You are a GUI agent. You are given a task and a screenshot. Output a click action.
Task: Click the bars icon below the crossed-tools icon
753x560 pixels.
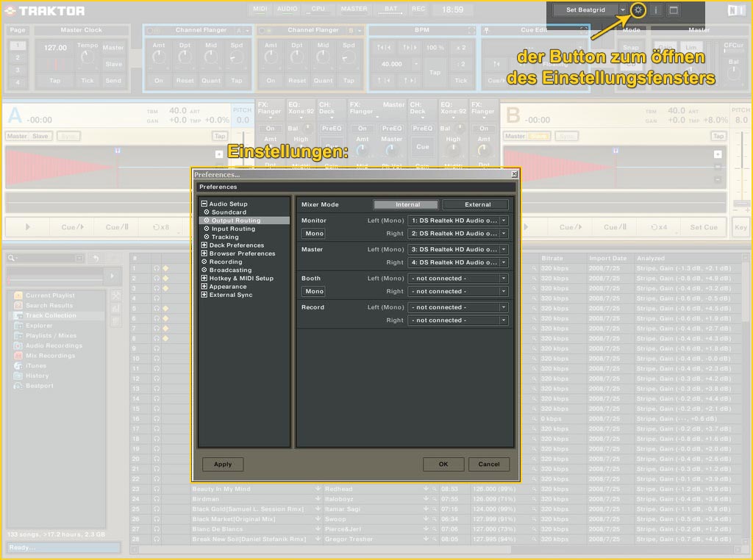115,309
